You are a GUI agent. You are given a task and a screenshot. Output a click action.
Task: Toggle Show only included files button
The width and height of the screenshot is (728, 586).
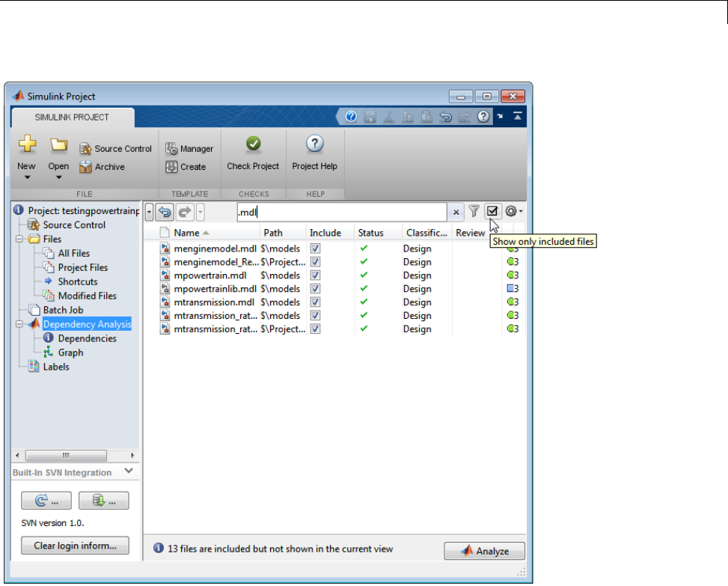click(x=492, y=211)
